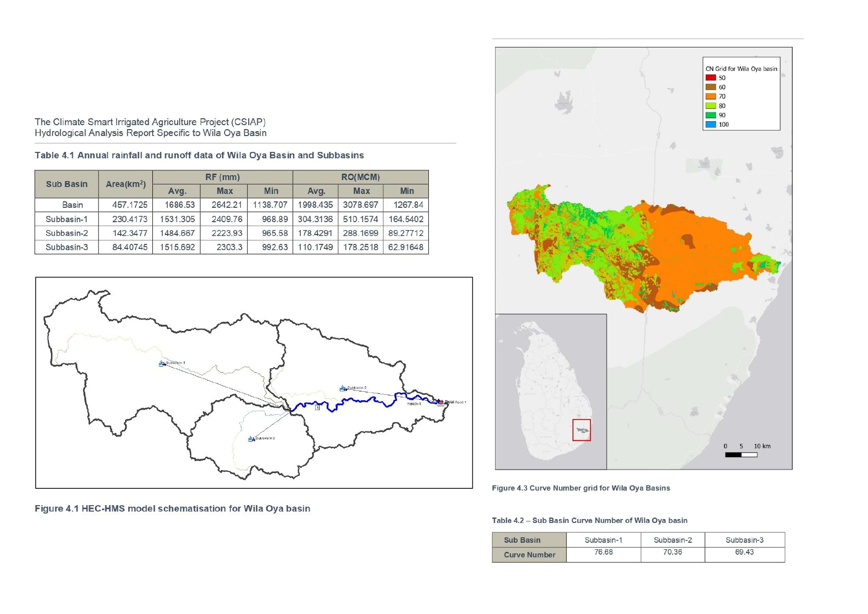Click the blue 100 legend swatch

[x=710, y=125]
